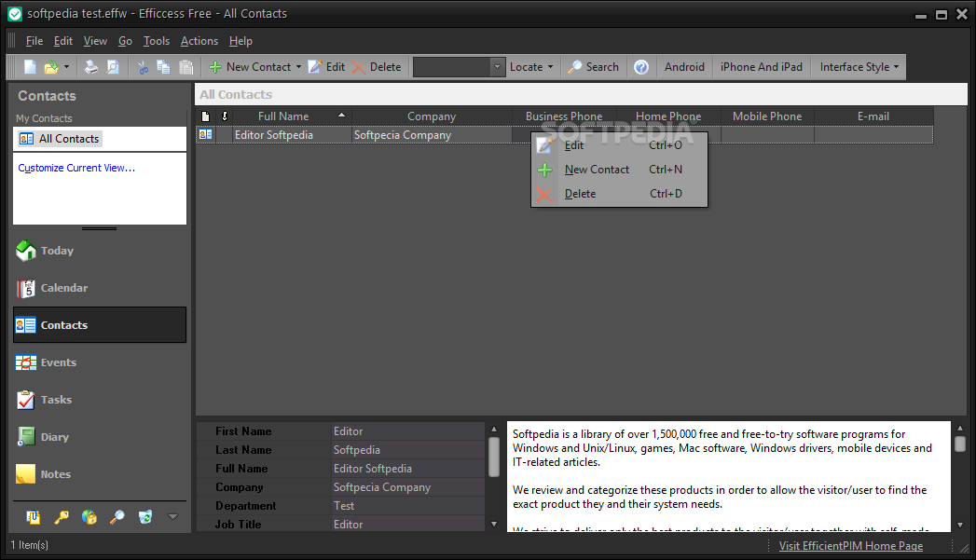This screenshot has height=560, width=976.
Task: Click the details field list scroll up arrow
Action: (x=494, y=430)
